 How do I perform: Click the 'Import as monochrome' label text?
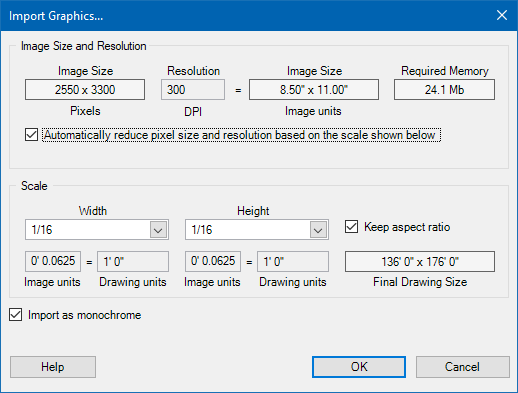point(84,315)
